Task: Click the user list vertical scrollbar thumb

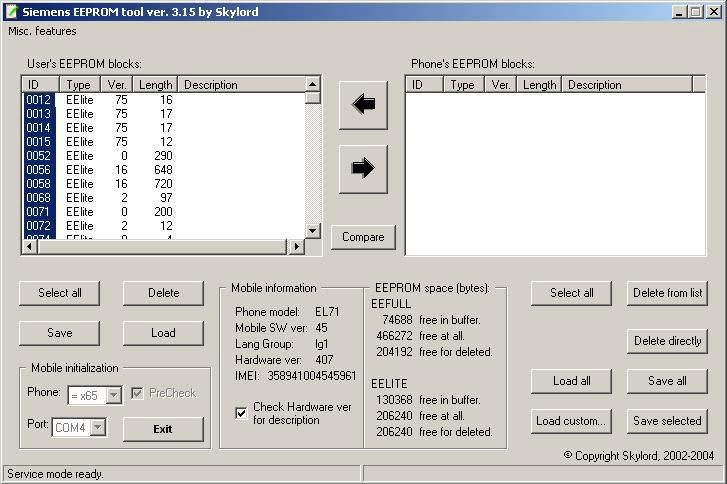Action: (312, 98)
